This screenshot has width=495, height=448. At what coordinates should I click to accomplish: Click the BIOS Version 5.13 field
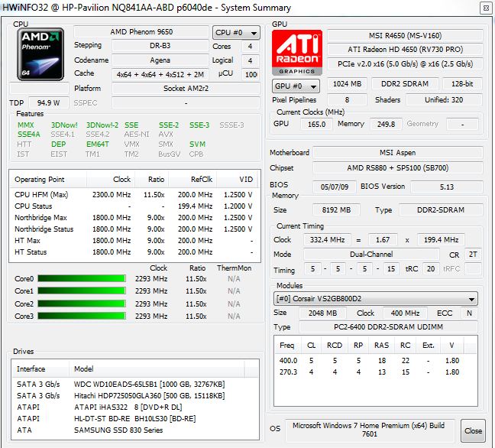click(x=446, y=187)
